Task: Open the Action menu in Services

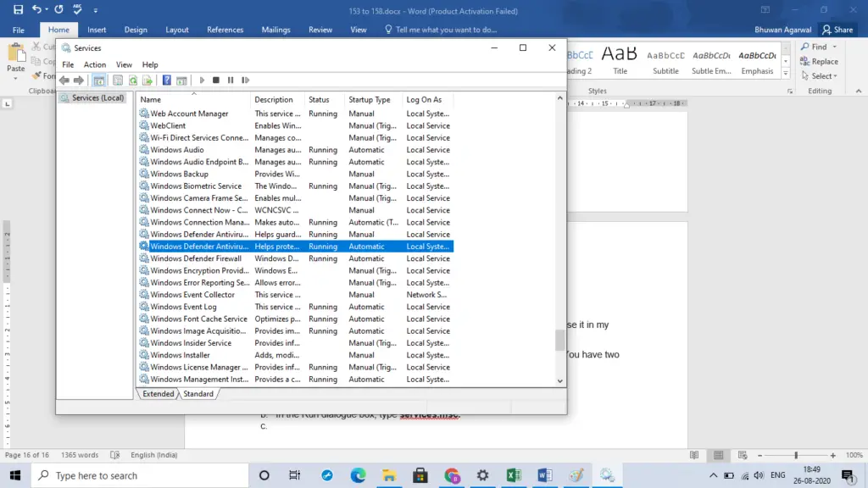Action: (x=95, y=64)
